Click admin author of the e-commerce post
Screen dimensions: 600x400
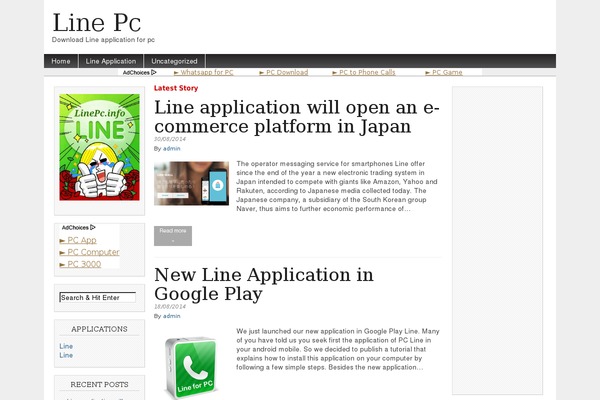pos(171,149)
